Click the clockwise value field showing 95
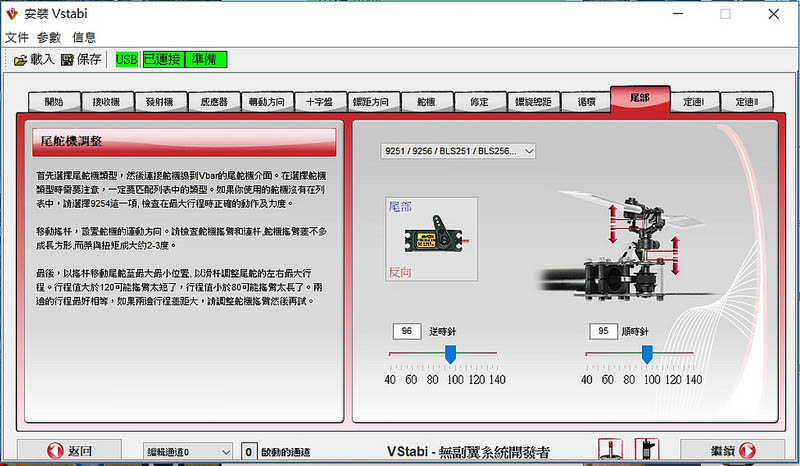This screenshot has height=466, width=800. (x=603, y=331)
